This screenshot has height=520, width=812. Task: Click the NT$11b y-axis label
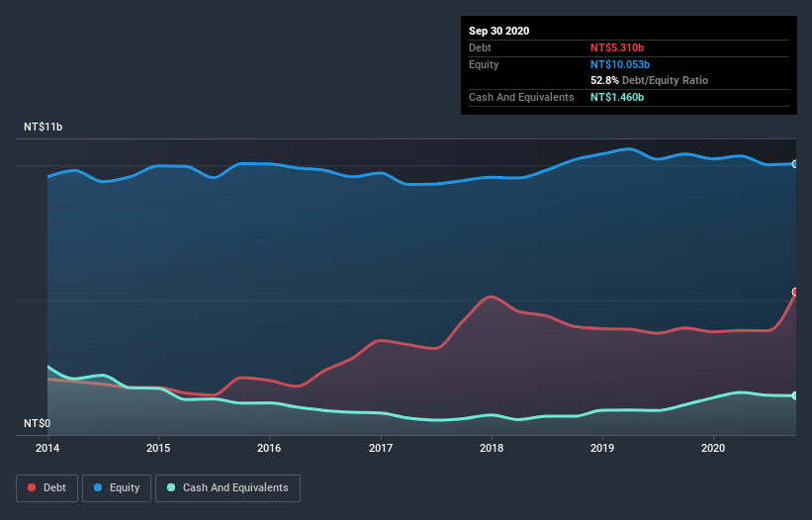pyautogui.click(x=43, y=127)
